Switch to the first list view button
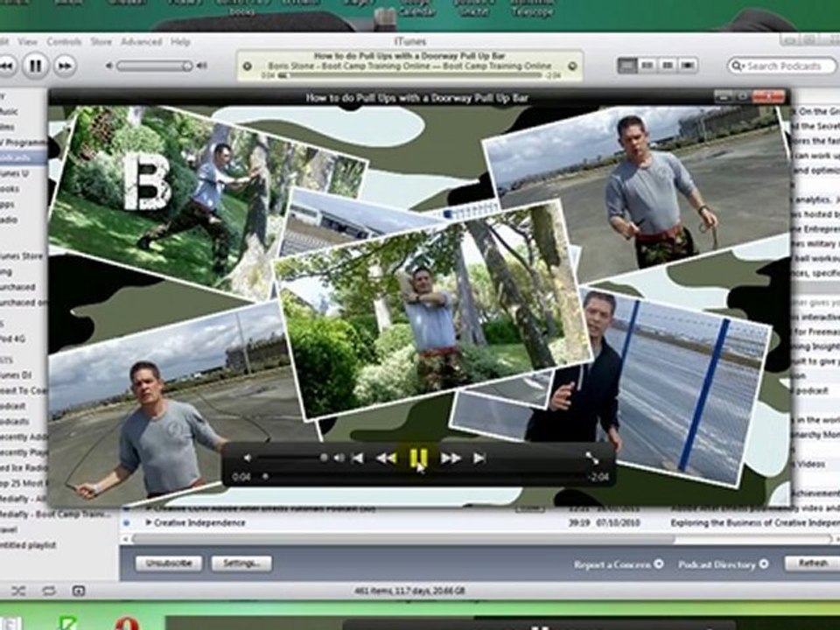The width and height of the screenshot is (840, 630). click(627, 66)
